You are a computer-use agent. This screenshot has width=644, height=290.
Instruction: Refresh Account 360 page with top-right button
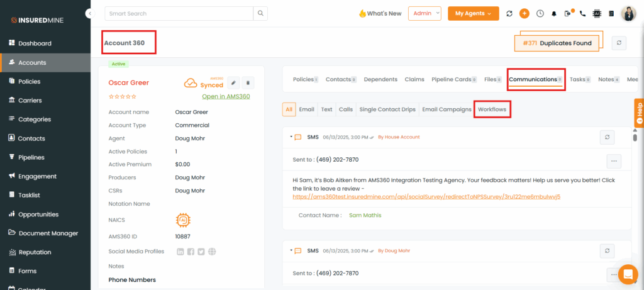click(x=619, y=43)
